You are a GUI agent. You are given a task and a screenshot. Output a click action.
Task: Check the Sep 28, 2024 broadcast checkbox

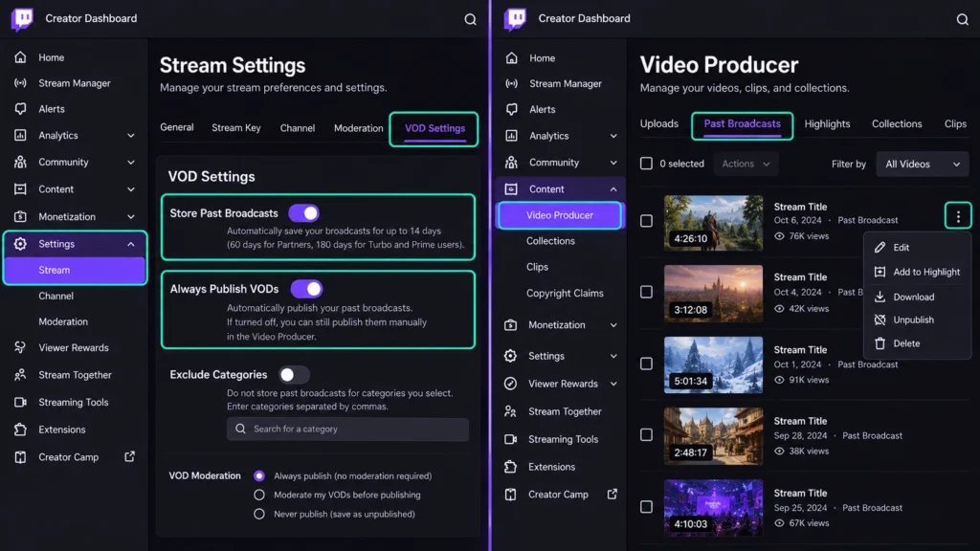click(646, 435)
